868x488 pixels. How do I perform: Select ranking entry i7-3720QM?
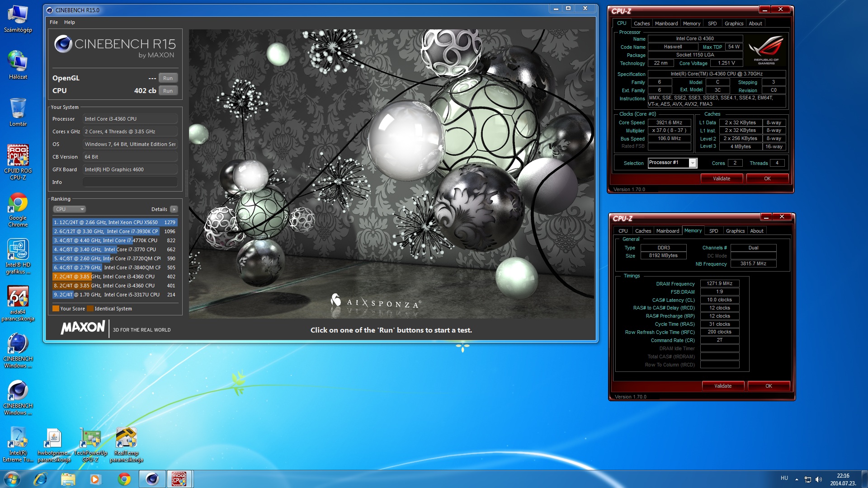(115, 258)
